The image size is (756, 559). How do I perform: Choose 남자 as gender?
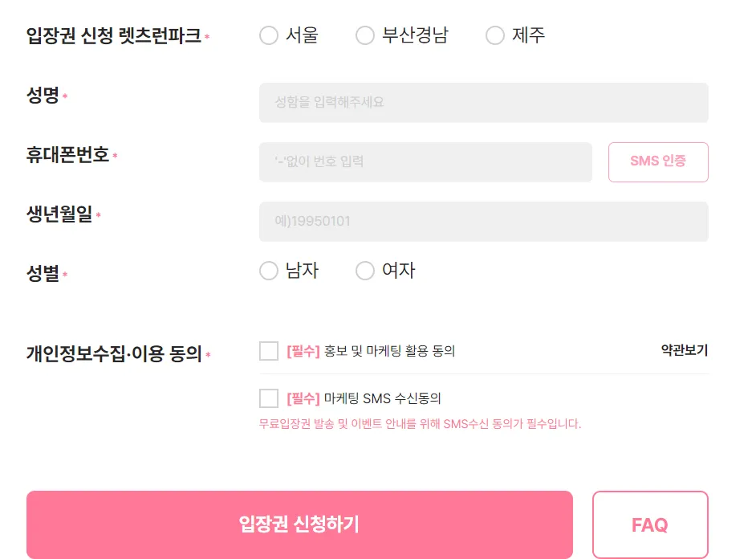[269, 271]
